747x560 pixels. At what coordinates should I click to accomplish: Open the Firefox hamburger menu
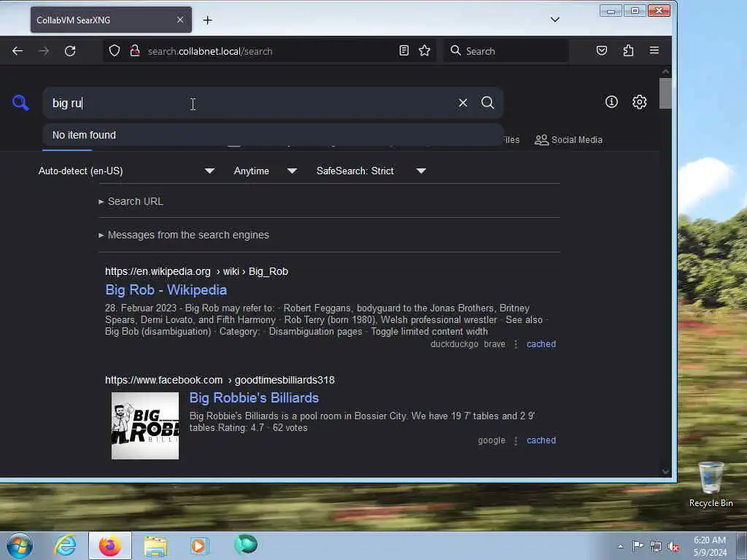(654, 50)
